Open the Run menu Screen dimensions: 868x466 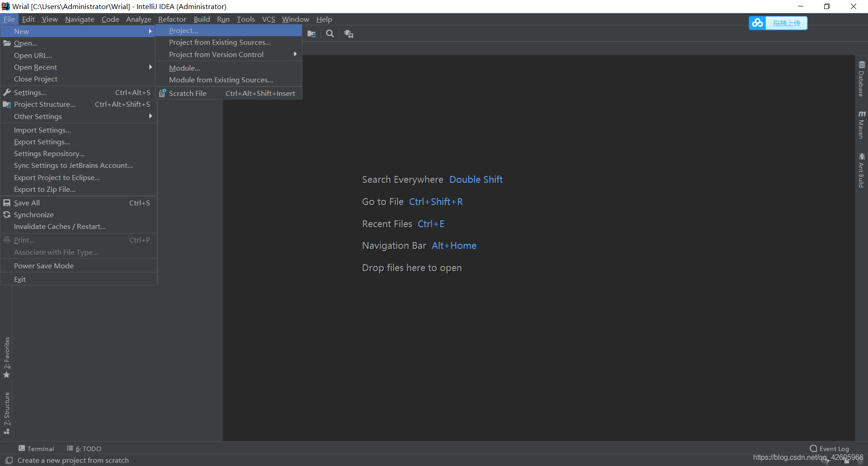point(223,19)
